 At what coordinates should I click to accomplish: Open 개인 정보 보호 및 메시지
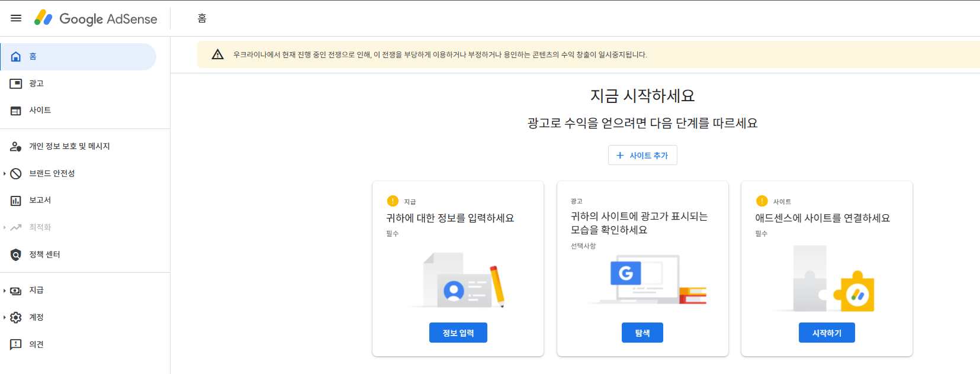pos(78,146)
